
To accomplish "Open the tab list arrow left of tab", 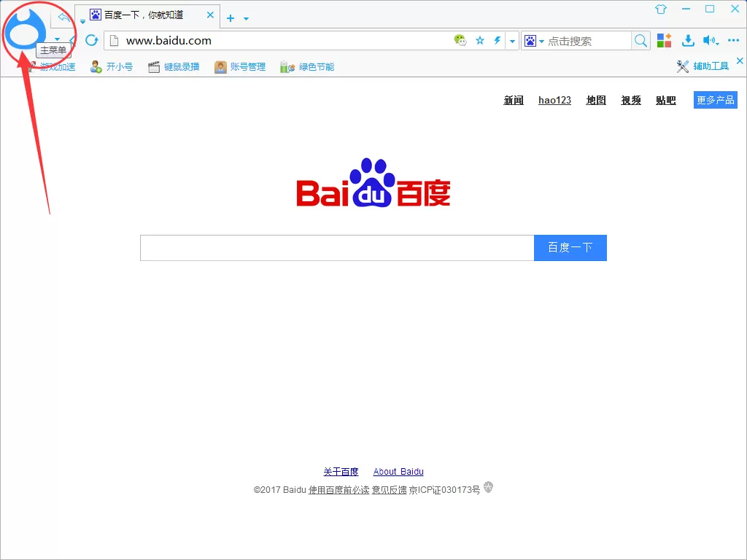I will 82,21.
